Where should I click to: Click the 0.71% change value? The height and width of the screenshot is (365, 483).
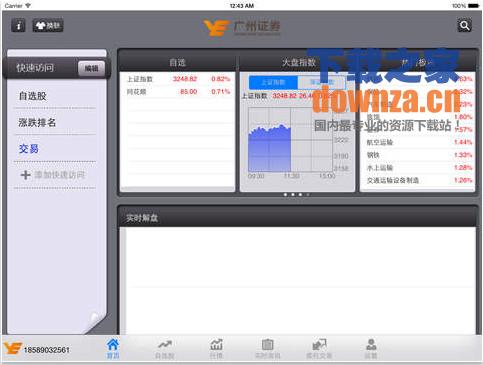pos(221,92)
